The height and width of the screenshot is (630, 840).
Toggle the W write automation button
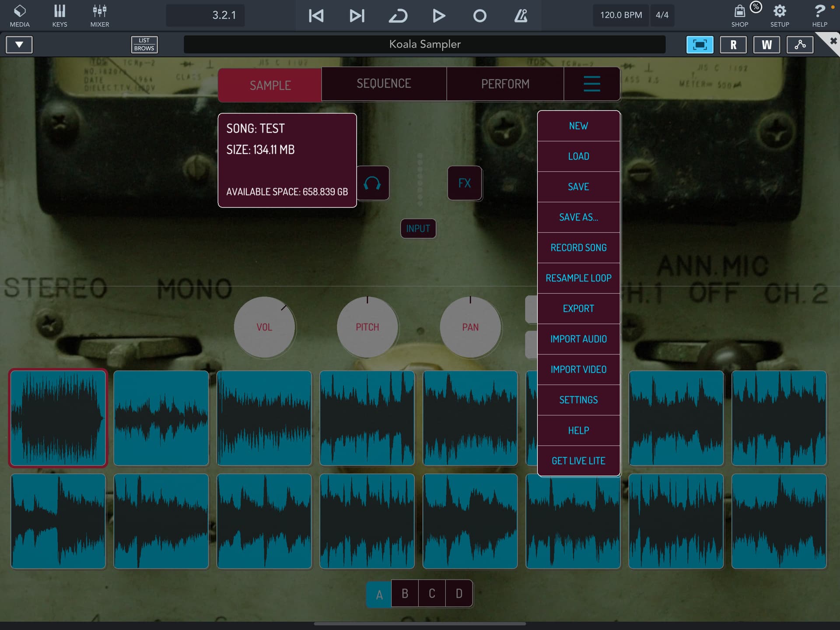coord(766,45)
